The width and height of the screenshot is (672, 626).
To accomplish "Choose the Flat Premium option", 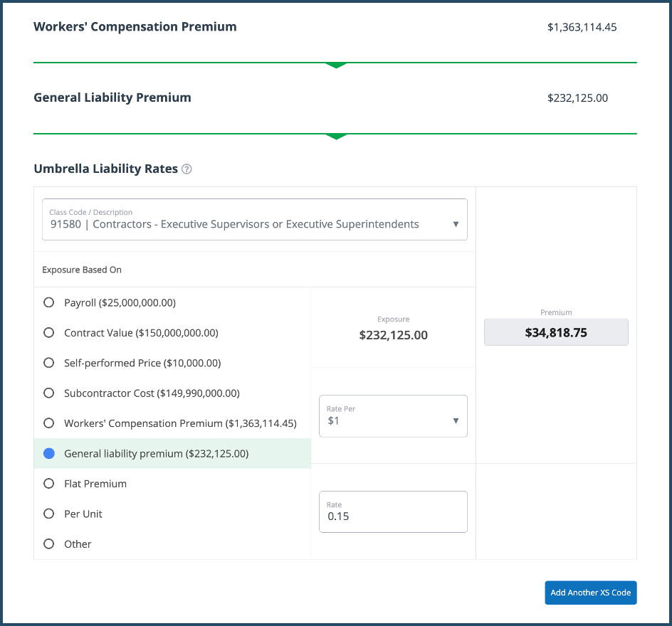I will click(x=49, y=484).
